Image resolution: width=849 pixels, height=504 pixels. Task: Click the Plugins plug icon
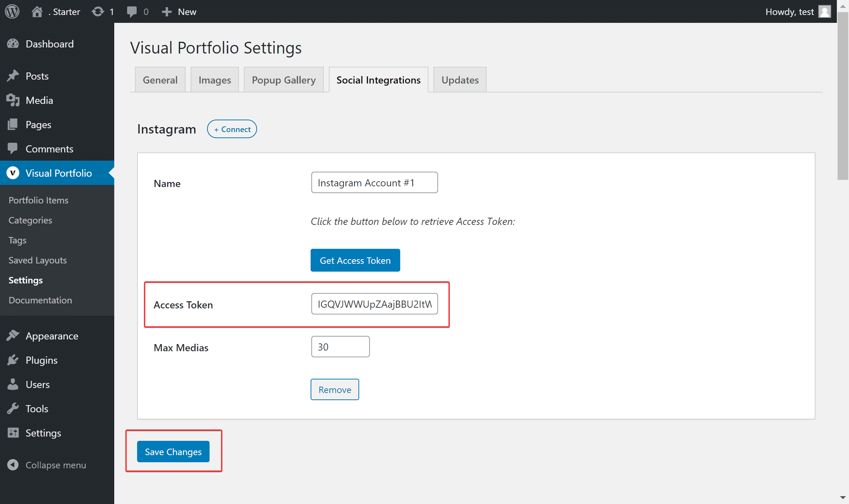13,360
